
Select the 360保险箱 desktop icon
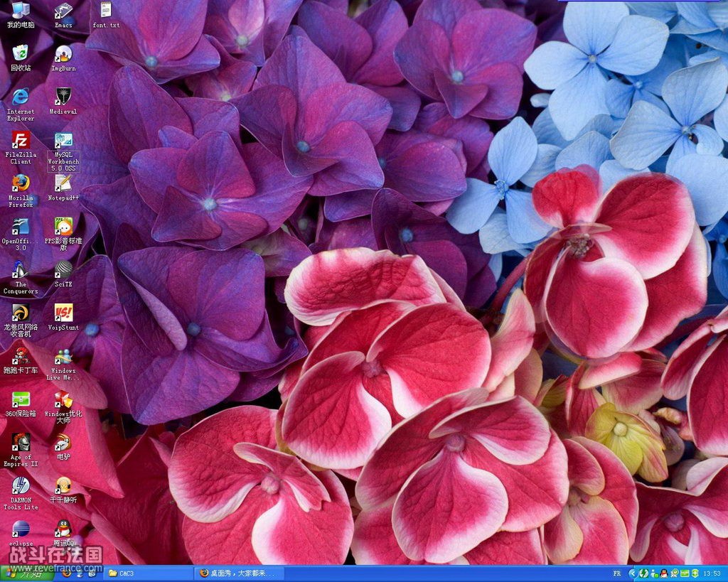point(21,404)
